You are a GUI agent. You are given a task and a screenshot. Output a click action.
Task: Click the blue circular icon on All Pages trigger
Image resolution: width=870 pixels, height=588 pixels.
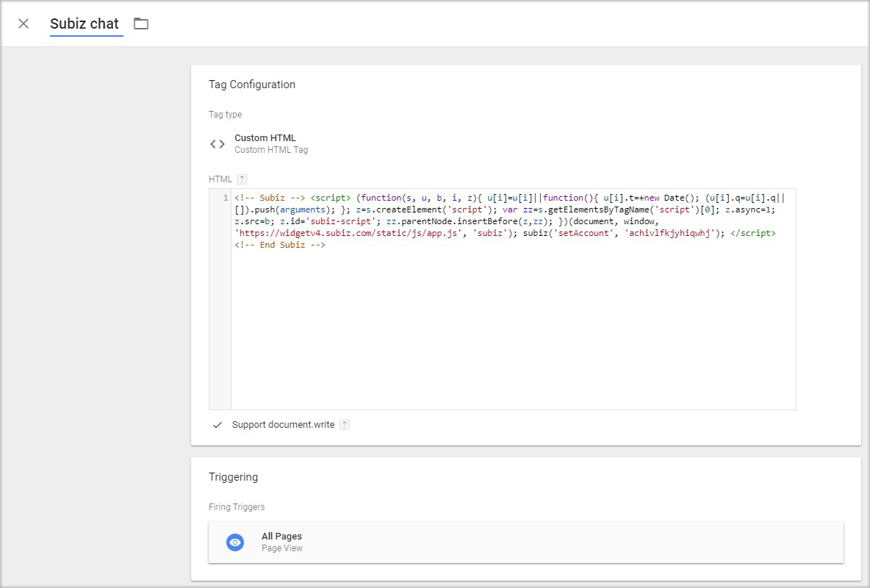(x=234, y=542)
